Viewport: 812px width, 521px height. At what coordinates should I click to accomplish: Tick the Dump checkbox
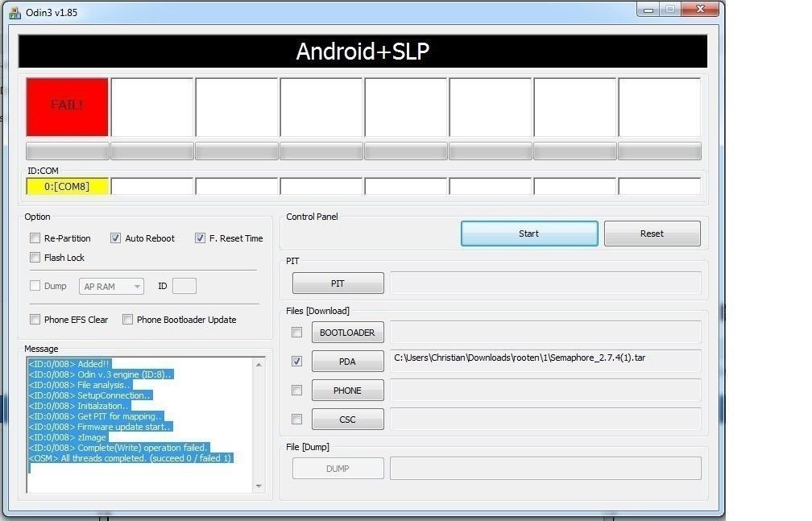point(35,286)
